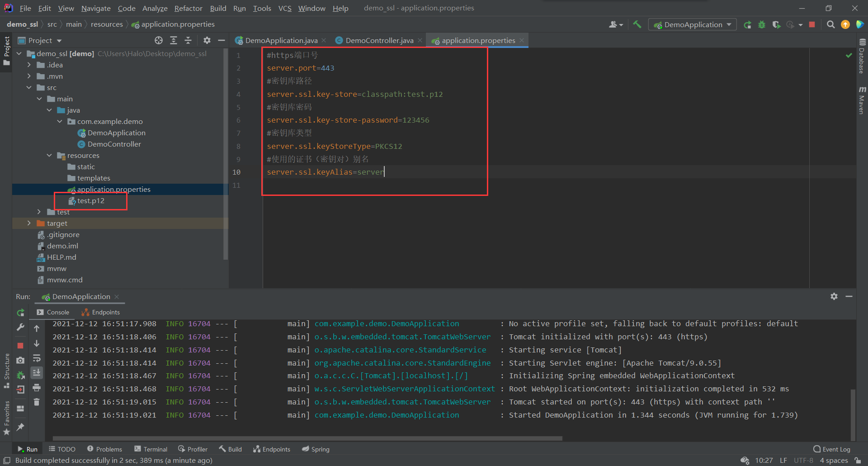Expand the test folder in Project tree

[x=39, y=212]
